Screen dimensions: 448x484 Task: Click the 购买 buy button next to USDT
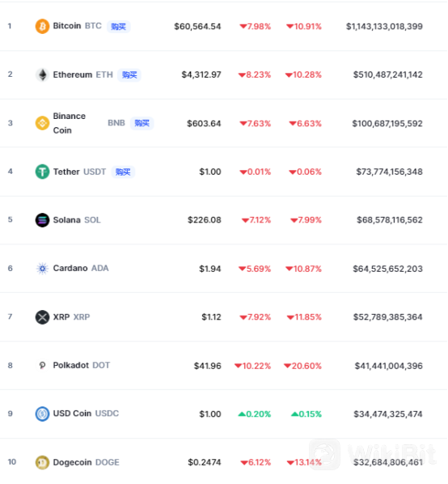[123, 172]
